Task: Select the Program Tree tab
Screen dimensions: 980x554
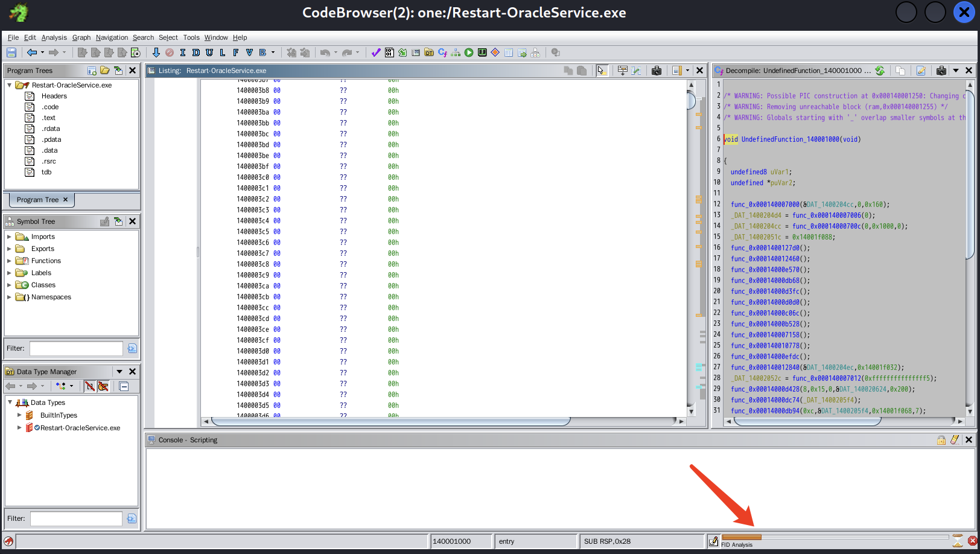Action: (37, 200)
